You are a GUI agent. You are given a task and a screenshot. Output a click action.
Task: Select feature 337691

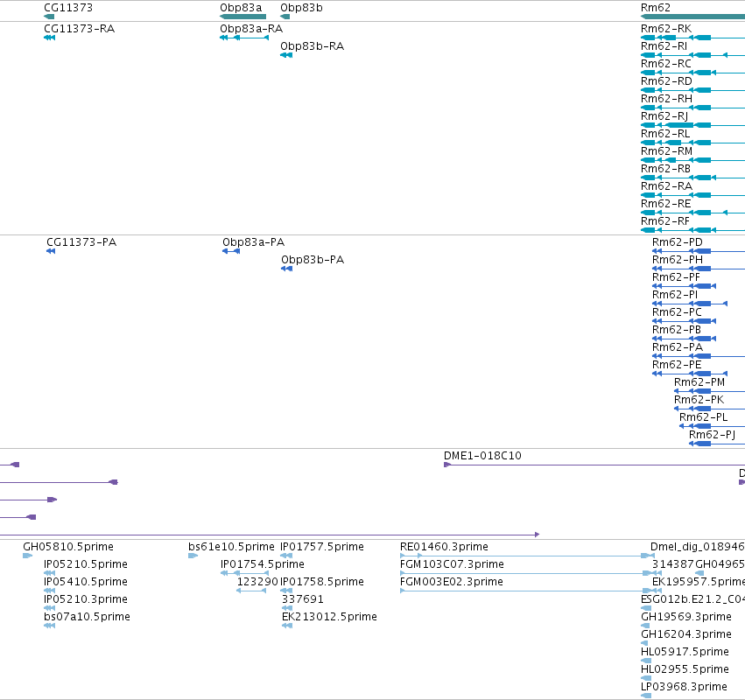click(302, 599)
